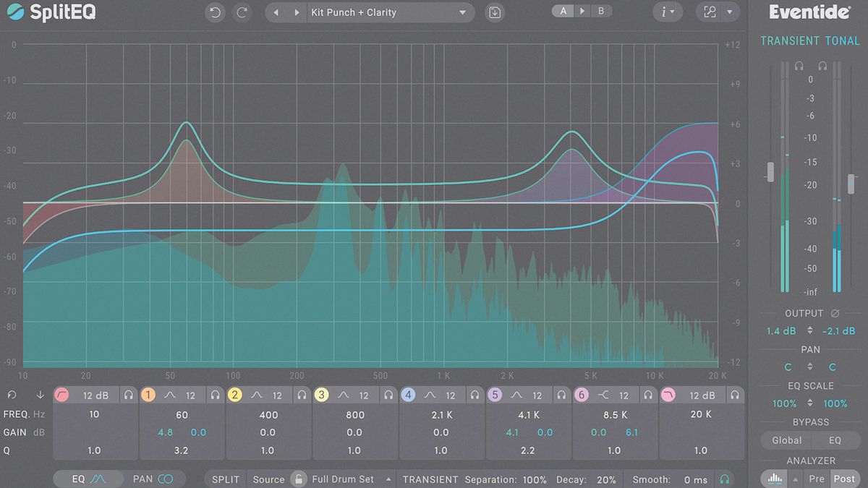Screen dimensions: 868x488
Task: Click the band 5 frequency value 4.1 K
Action: (x=529, y=415)
